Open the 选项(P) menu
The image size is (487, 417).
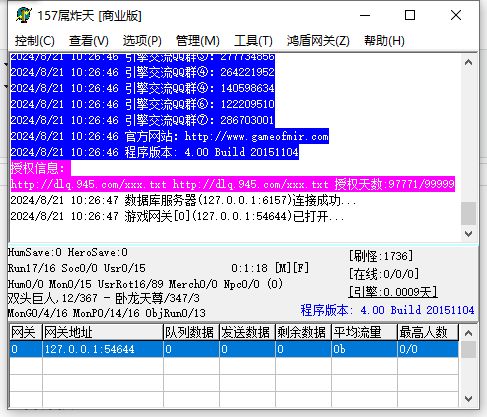142,41
